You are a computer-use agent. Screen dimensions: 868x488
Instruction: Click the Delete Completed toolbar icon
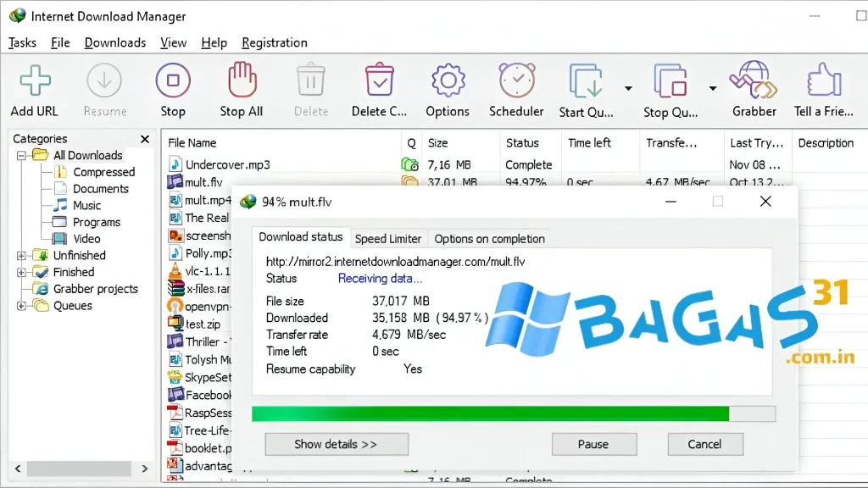380,80
